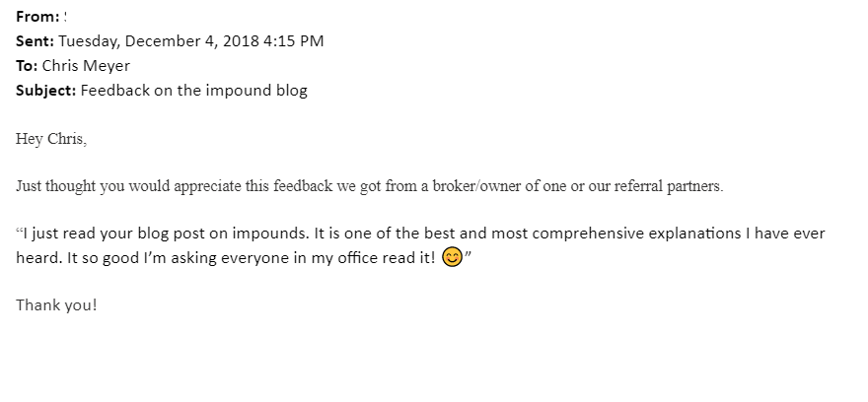Click the Subject: label

(x=46, y=91)
